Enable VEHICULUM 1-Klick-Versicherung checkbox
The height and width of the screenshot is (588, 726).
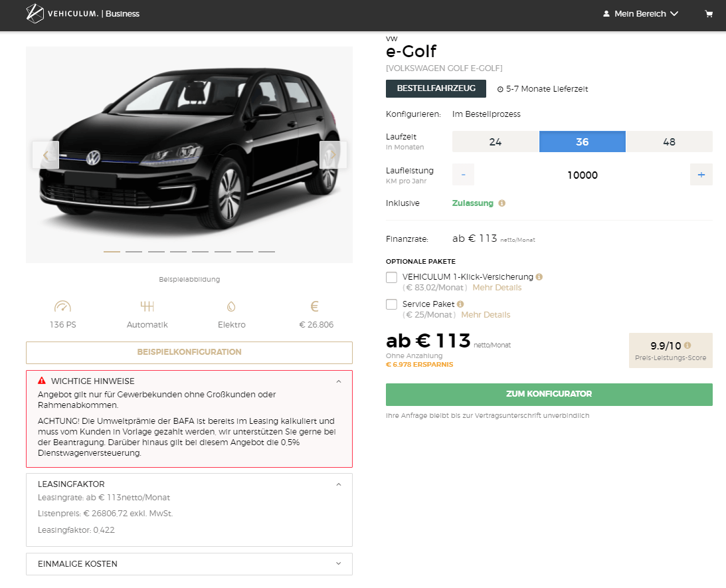click(392, 277)
